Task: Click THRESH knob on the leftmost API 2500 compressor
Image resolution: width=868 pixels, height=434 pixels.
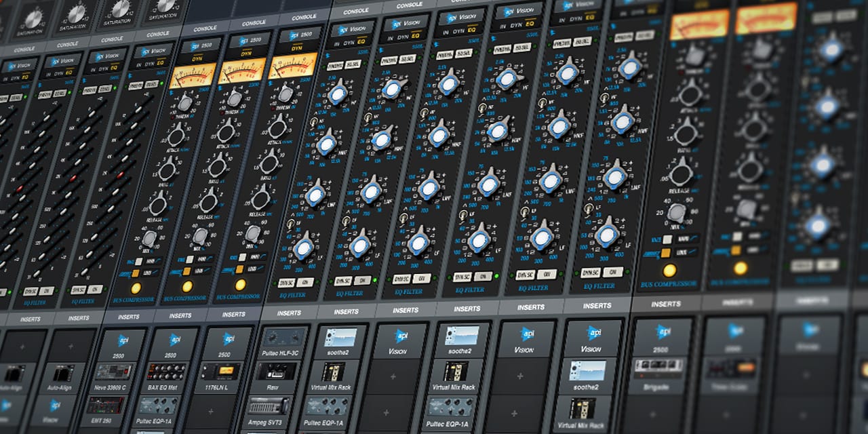Action: [184, 103]
